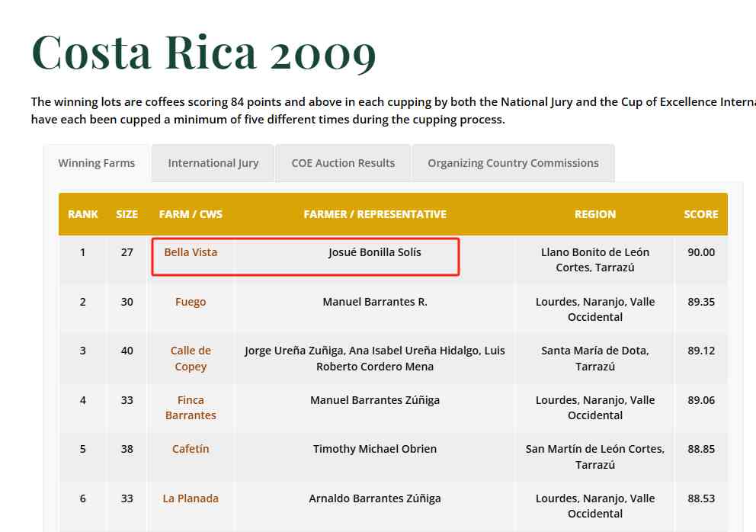Open the La Planada farm link

click(191, 498)
